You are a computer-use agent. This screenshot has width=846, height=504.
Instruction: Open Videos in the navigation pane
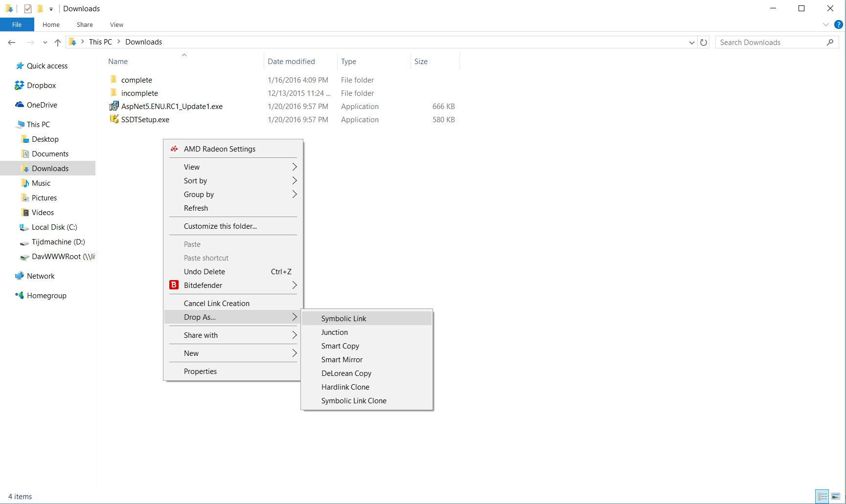[43, 213]
